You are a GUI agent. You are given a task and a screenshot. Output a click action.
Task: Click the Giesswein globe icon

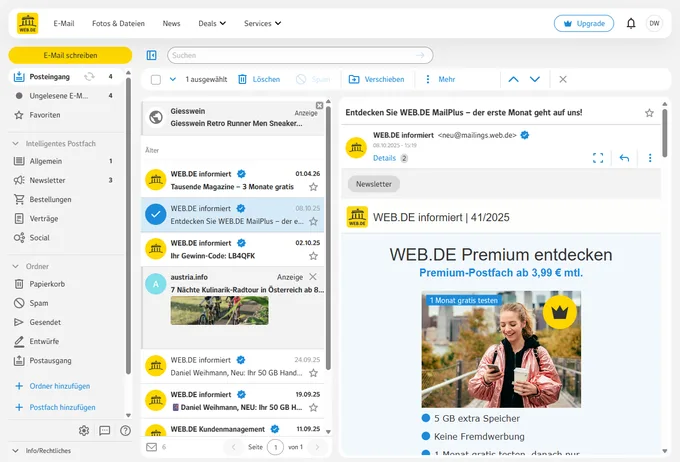pyautogui.click(x=156, y=117)
